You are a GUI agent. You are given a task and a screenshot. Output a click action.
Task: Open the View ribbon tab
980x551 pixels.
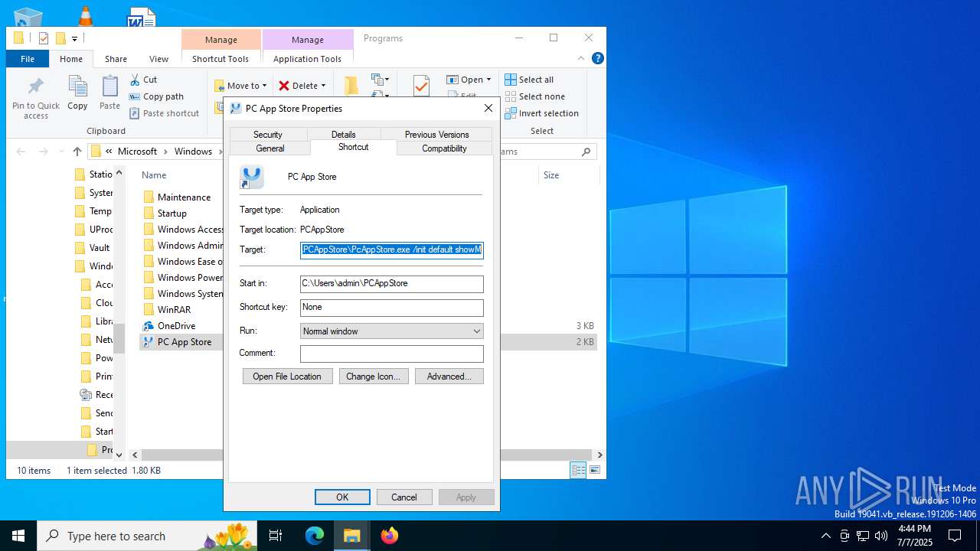158,59
